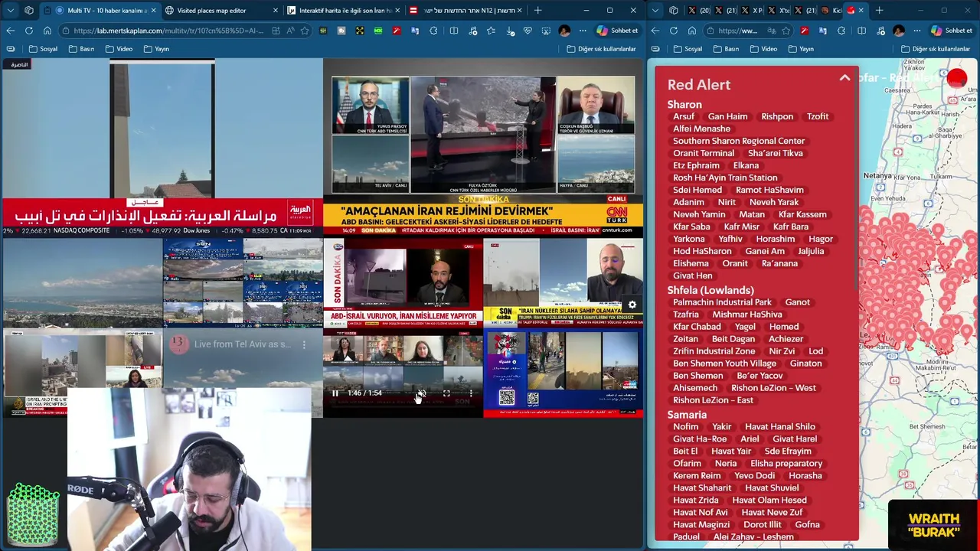
Task: Pause the TRT Haber video stream
Action: click(x=335, y=393)
